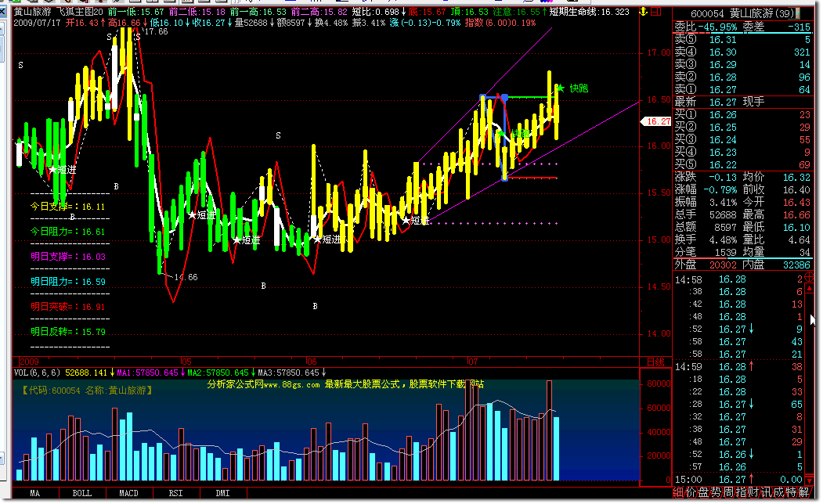Click the 换手 4.48% value
The height and width of the screenshot is (504, 823).
[x=722, y=239]
